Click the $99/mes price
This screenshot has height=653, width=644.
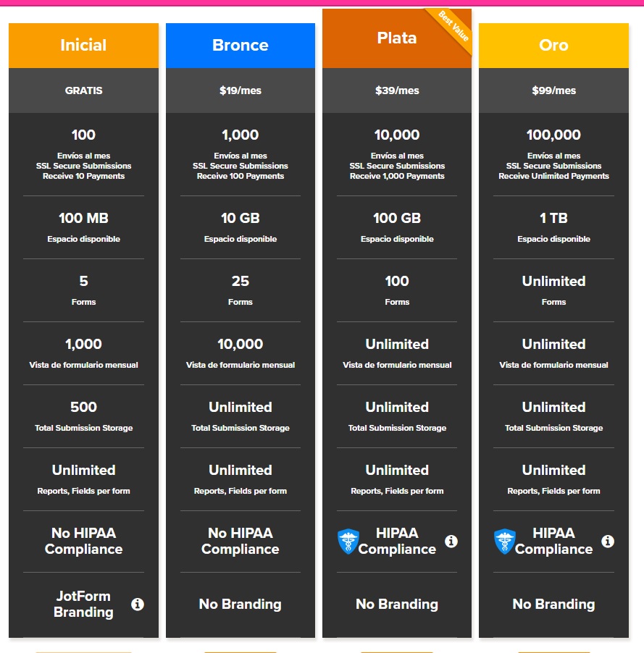553,90
